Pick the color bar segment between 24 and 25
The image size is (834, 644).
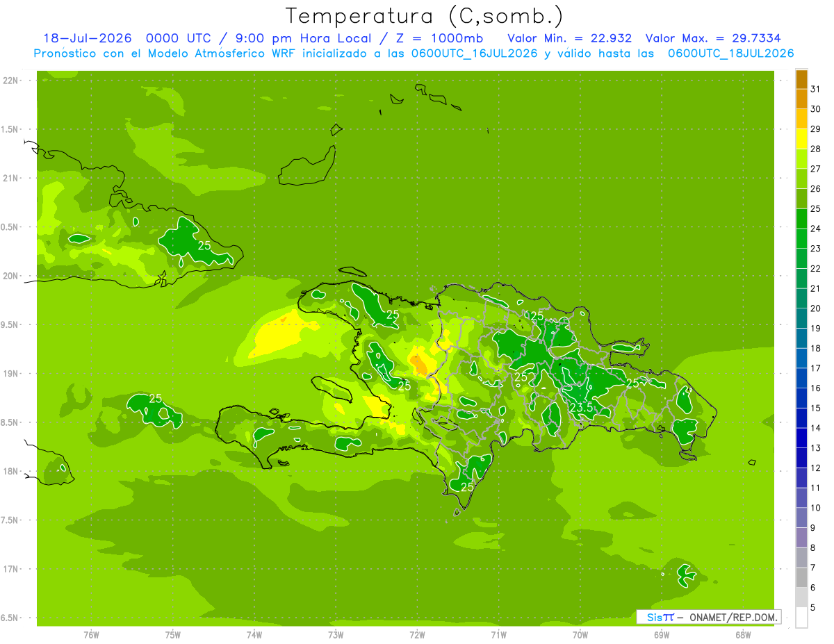801,218
